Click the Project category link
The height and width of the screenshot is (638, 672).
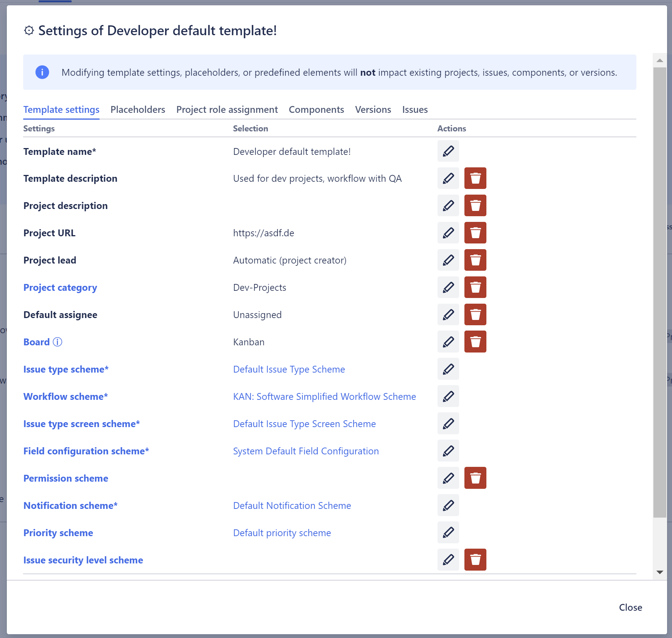tap(60, 287)
